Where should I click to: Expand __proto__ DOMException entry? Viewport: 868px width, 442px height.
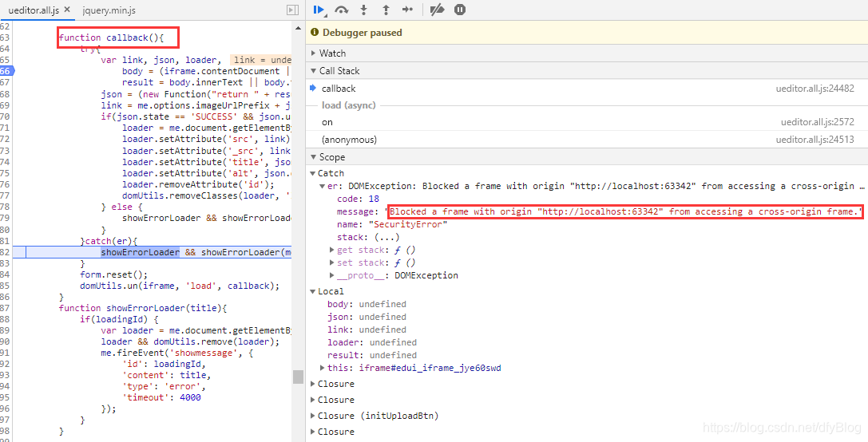332,275
